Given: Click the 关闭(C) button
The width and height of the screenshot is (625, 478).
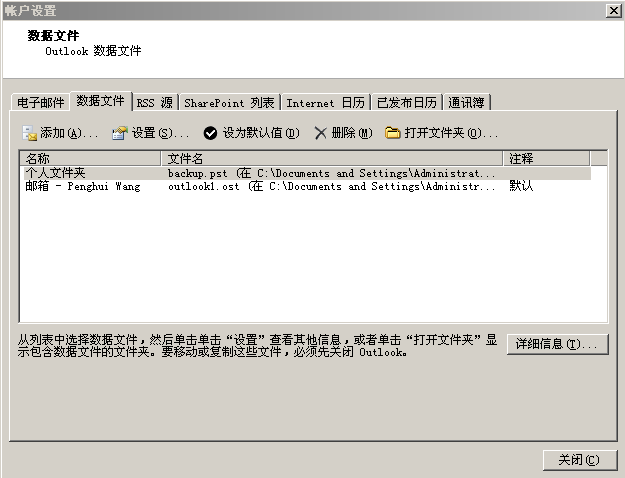Looking at the screenshot, I should (x=580, y=460).
